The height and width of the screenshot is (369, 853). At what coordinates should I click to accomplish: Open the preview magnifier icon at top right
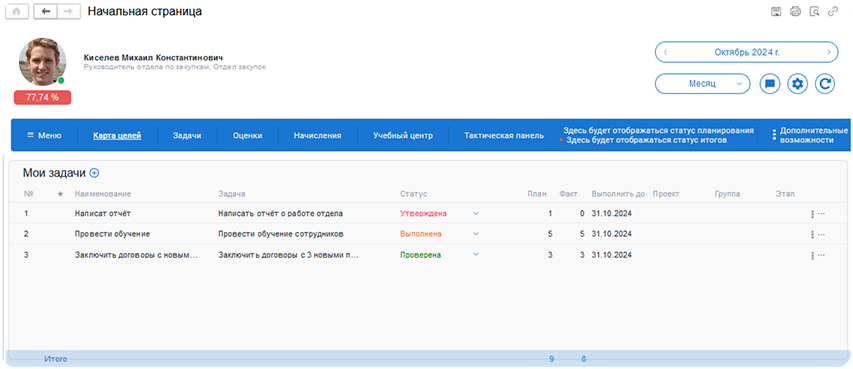click(x=814, y=11)
